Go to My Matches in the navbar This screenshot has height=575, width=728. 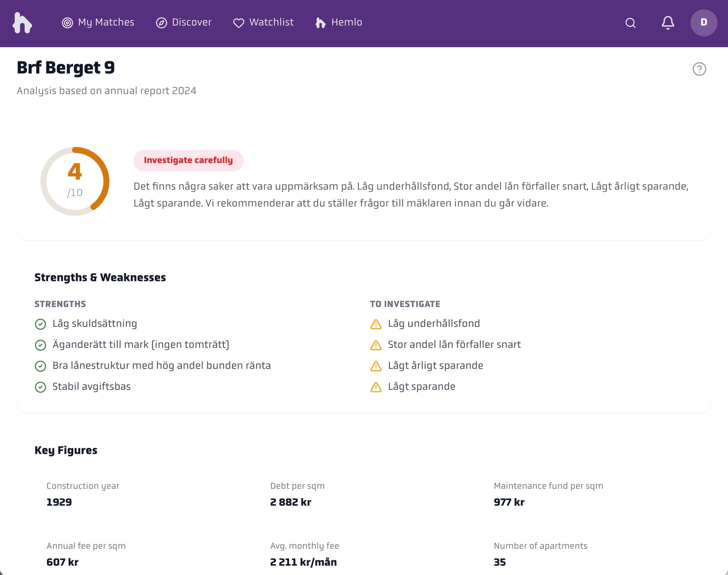(106, 23)
